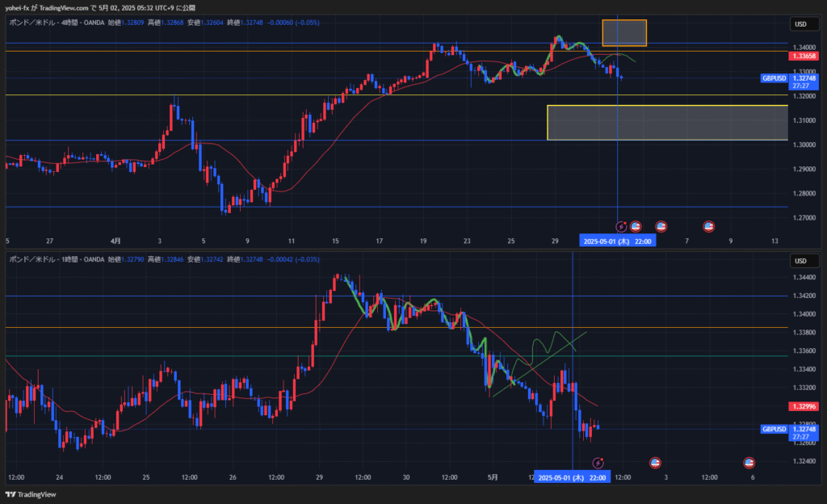827x504 pixels.
Task: Click the 1.32868 high value in the 4-hour legend
Action: (172, 23)
